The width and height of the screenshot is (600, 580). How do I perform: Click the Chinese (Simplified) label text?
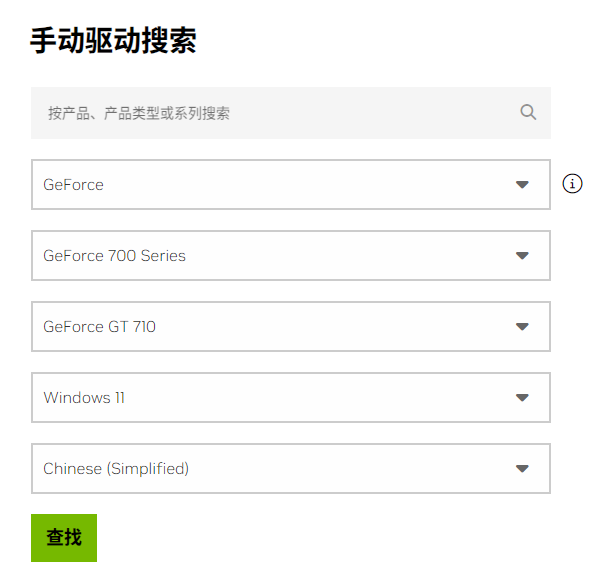[x=116, y=469]
